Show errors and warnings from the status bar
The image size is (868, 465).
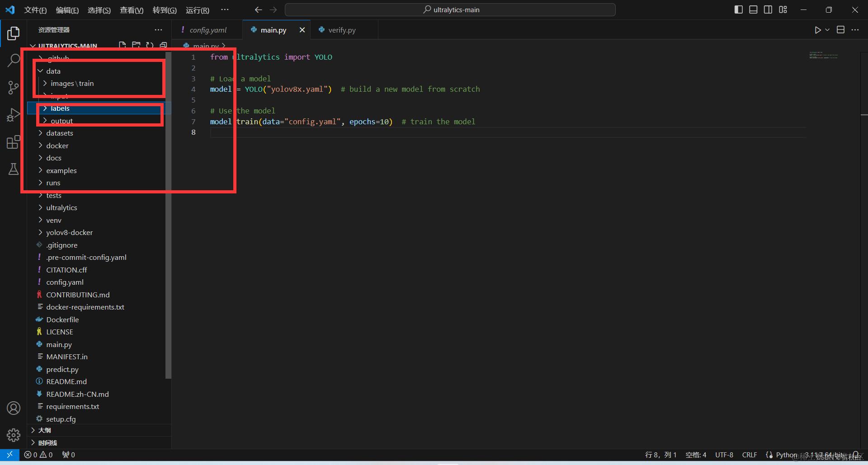pyautogui.click(x=38, y=455)
